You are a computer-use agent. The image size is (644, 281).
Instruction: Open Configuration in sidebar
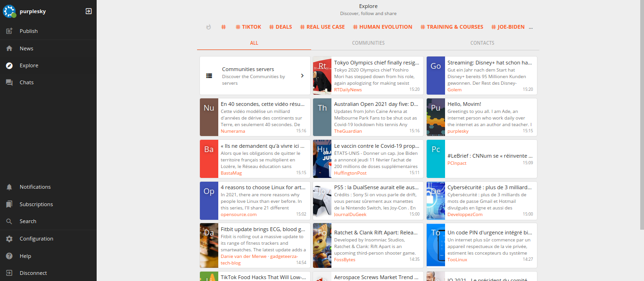pos(48,239)
